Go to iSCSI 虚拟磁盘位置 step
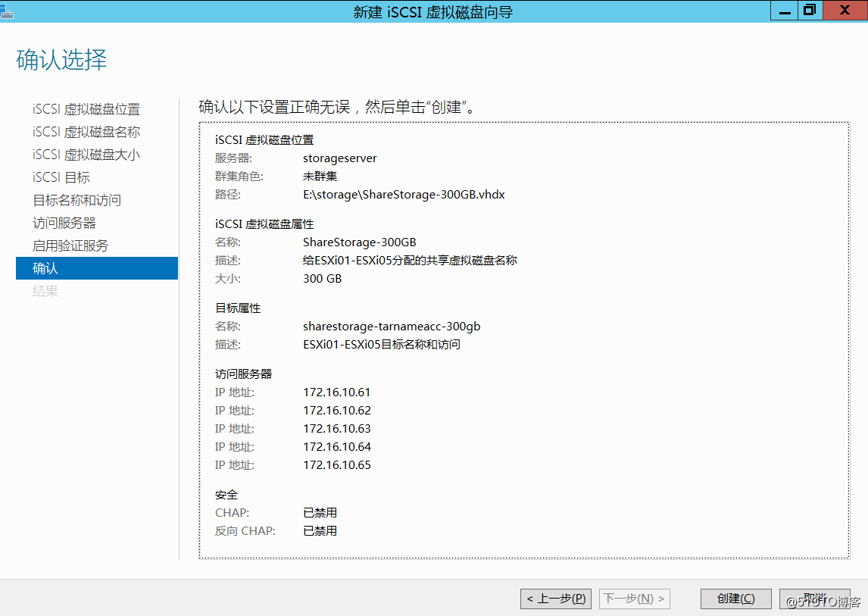This screenshot has width=868, height=616. [x=86, y=109]
